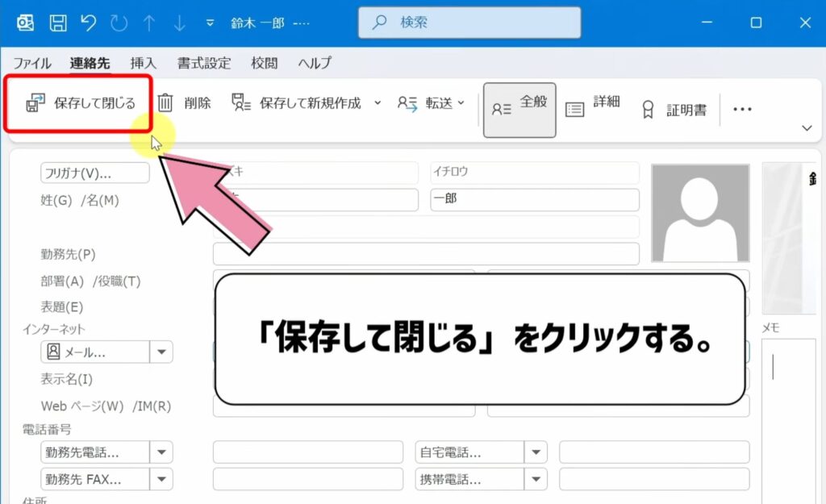Open the フリガナ(V) edit dialog button
This screenshot has height=504, width=826.
[95, 173]
